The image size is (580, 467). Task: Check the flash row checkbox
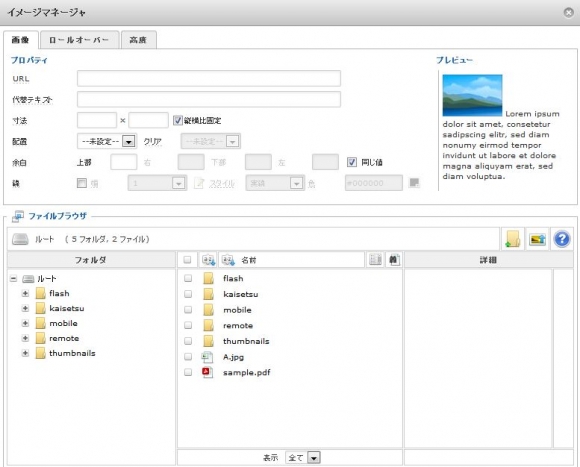(188, 278)
